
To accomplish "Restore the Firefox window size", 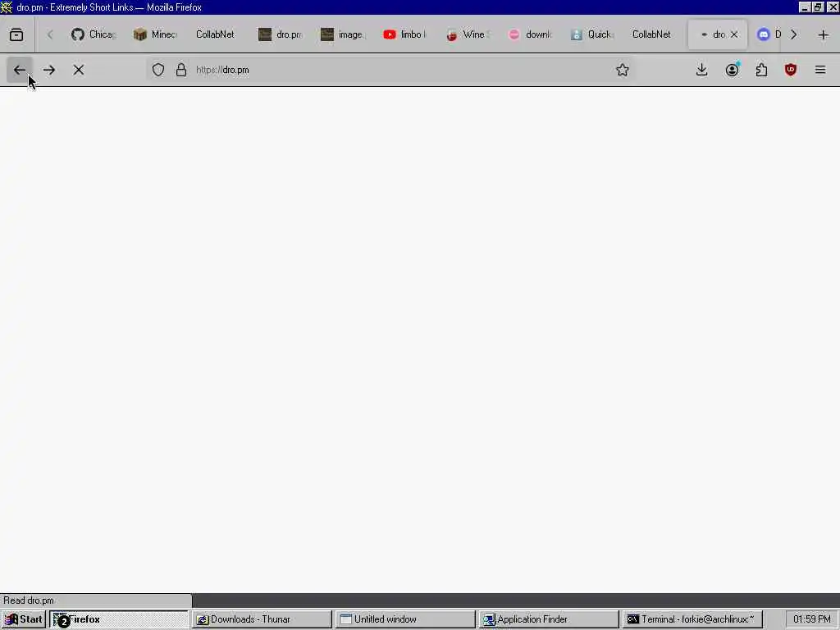I will (x=818, y=7).
